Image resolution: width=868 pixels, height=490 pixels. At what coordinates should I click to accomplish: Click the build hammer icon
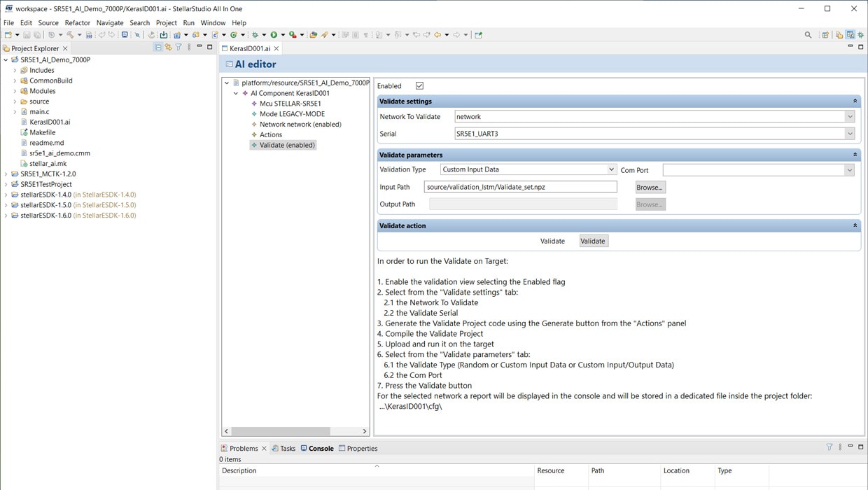click(x=70, y=35)
